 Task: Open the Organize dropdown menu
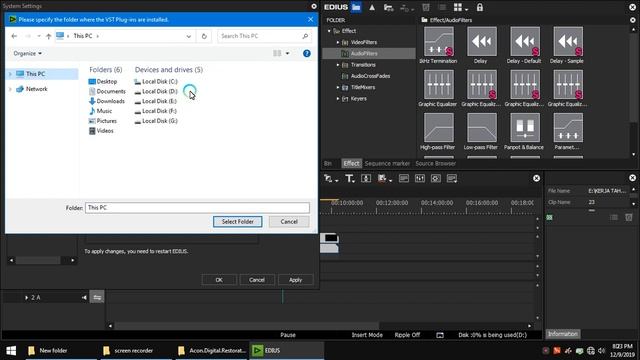pos(27,53)
